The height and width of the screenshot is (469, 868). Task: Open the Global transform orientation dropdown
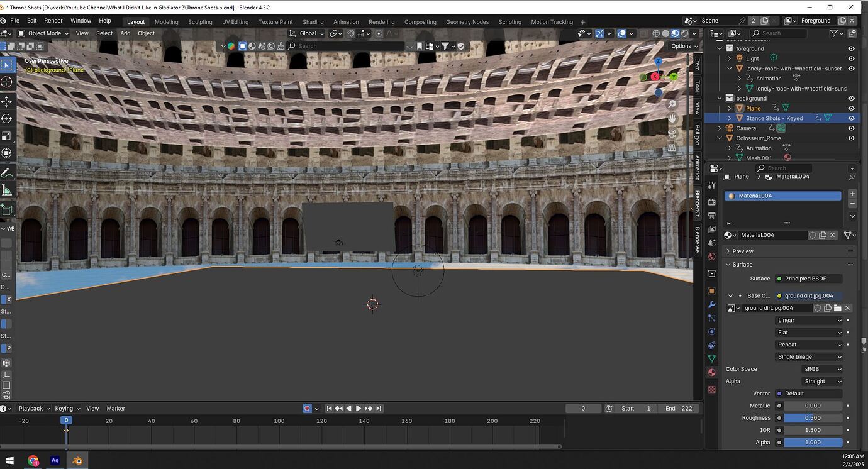point(307,33)
